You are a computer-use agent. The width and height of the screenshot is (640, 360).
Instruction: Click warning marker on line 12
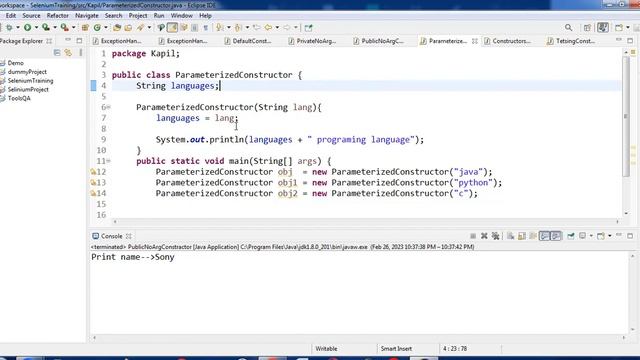[93, 172]
